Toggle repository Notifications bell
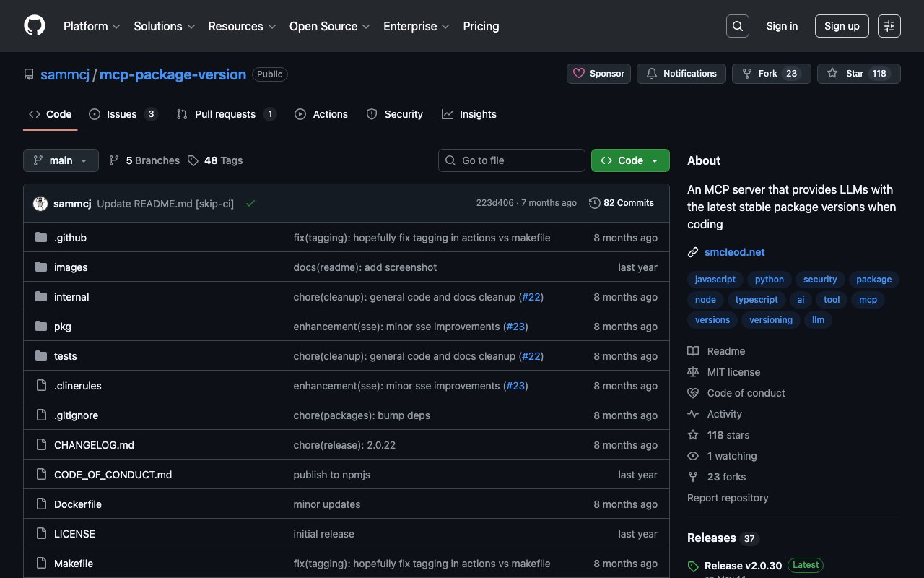924x578 pixels. click(681, 74)
